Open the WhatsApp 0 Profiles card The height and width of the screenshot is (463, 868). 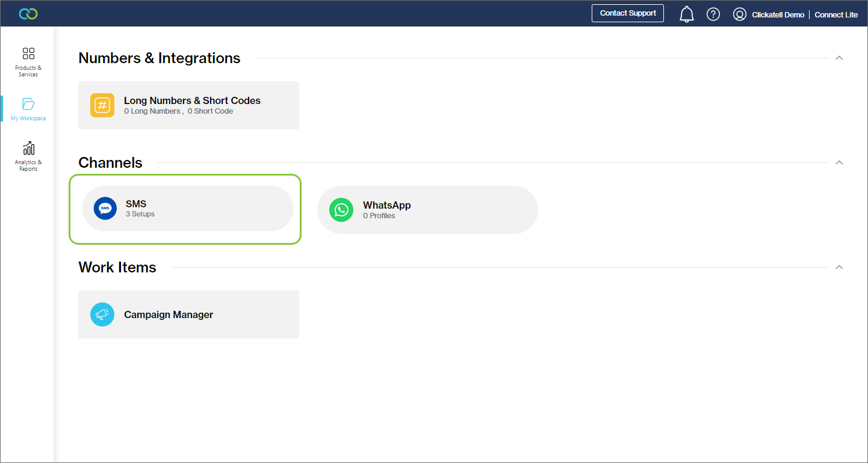pyautogui.click(x=427, y=210)
